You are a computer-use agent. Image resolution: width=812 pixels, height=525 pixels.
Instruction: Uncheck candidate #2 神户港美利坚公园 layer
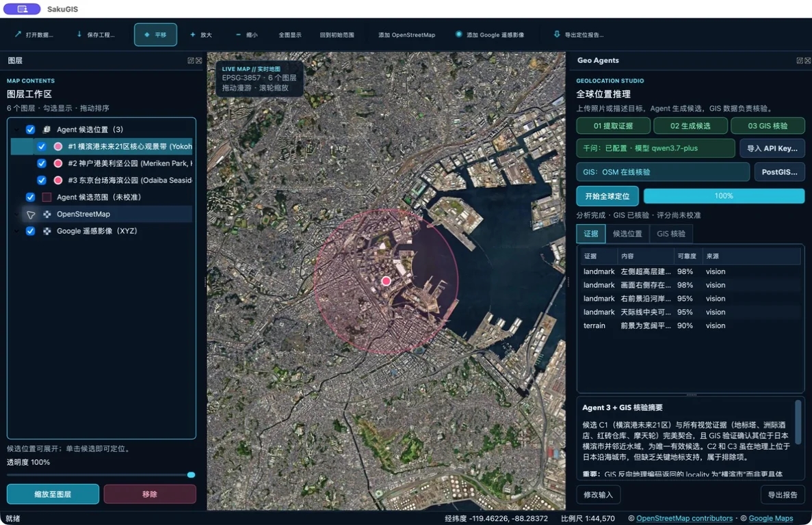coord(42,163)
